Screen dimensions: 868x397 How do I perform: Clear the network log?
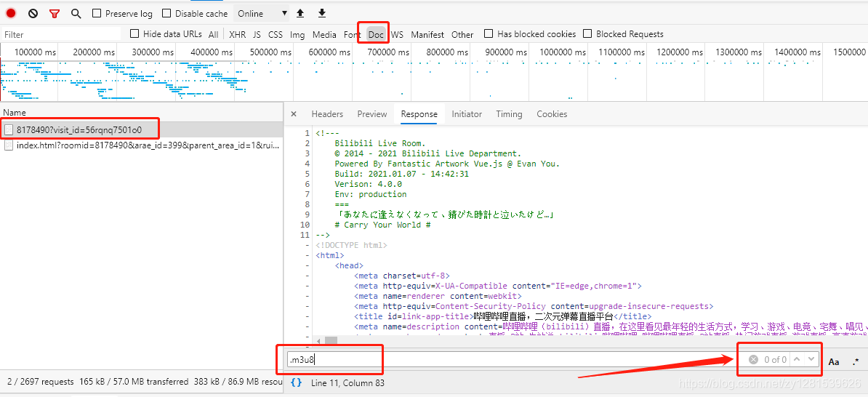click(33, 13)
